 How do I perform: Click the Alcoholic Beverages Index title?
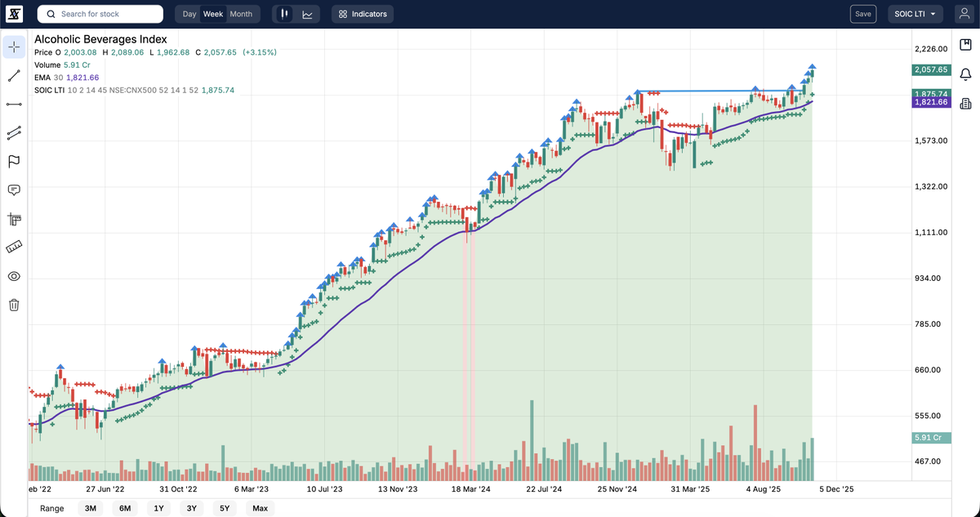click(100, 39)
